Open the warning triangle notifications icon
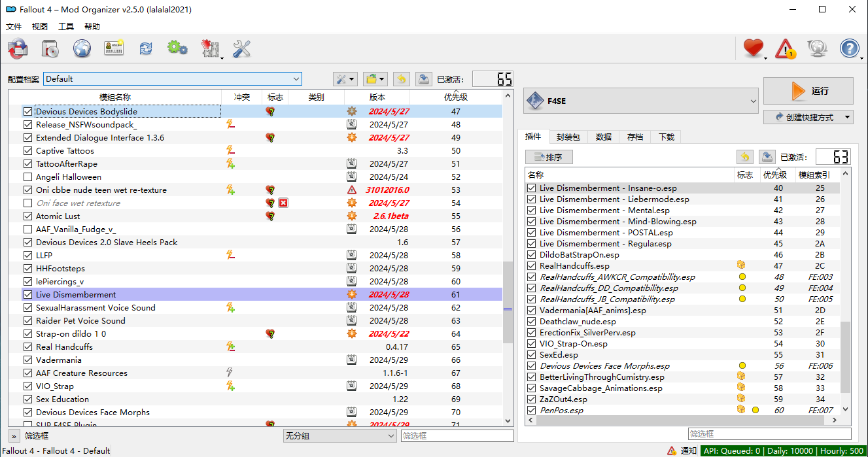Viewport: 868px width, 457px height. pyautogui.click(x=786, y=48)
